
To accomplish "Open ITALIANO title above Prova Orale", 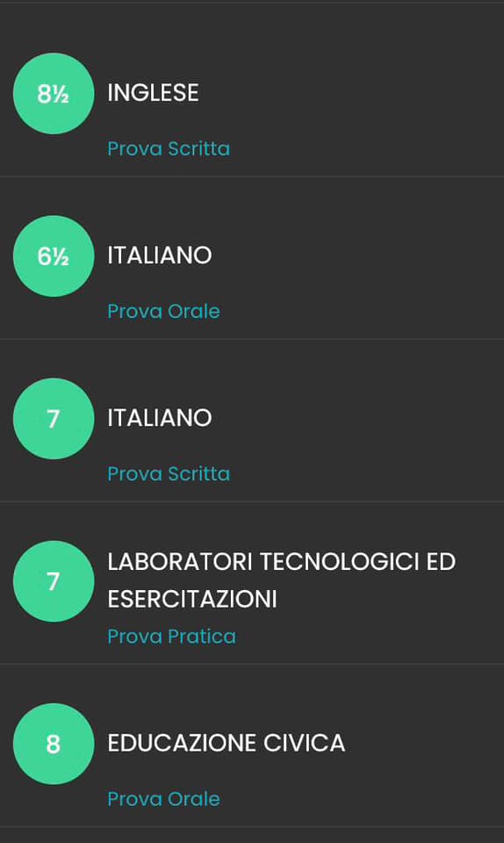I will [160, 256].
